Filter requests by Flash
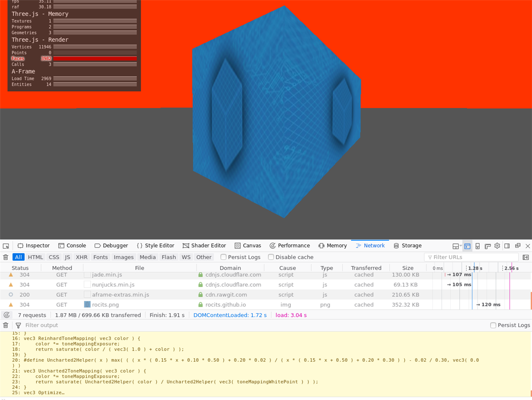Image resolution: width=532 pixels, height=400 pixels. click(x=169, y=257)
